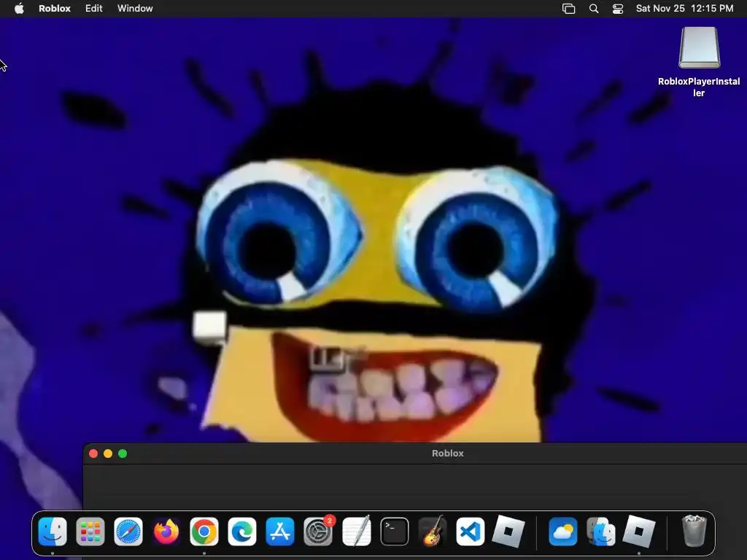Open the Trash in the dock
Viewport: 747px width, 560px height.
tap(694, 530)
